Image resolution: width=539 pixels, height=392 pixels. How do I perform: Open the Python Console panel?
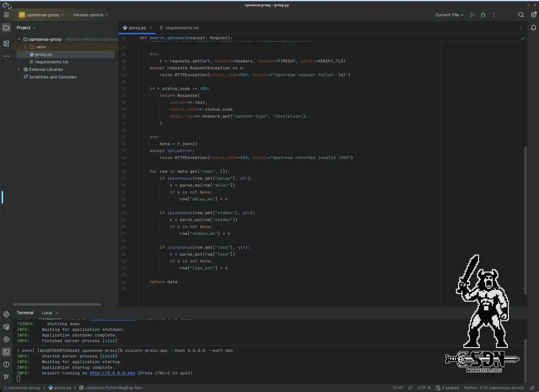(x=7, y=315)
